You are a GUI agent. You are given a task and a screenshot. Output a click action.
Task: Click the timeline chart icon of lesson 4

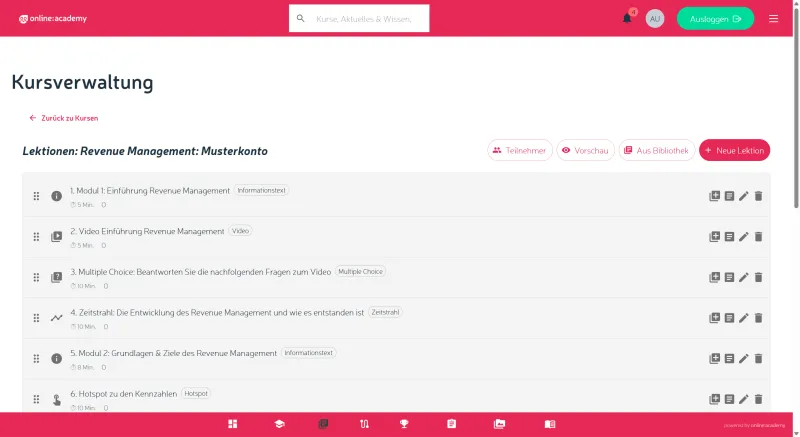pos(57,318)
